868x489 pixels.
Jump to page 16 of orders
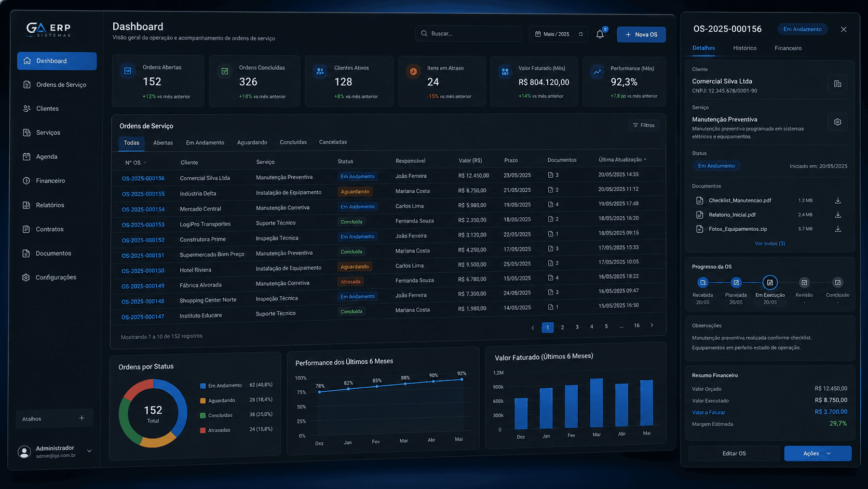pos(636,325)
